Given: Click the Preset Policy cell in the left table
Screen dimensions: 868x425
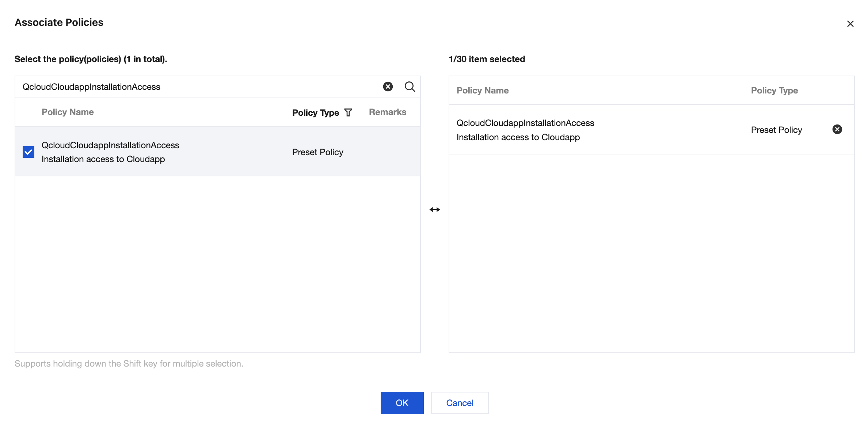Looking at the screenshot, I should [x=317, y=152].
